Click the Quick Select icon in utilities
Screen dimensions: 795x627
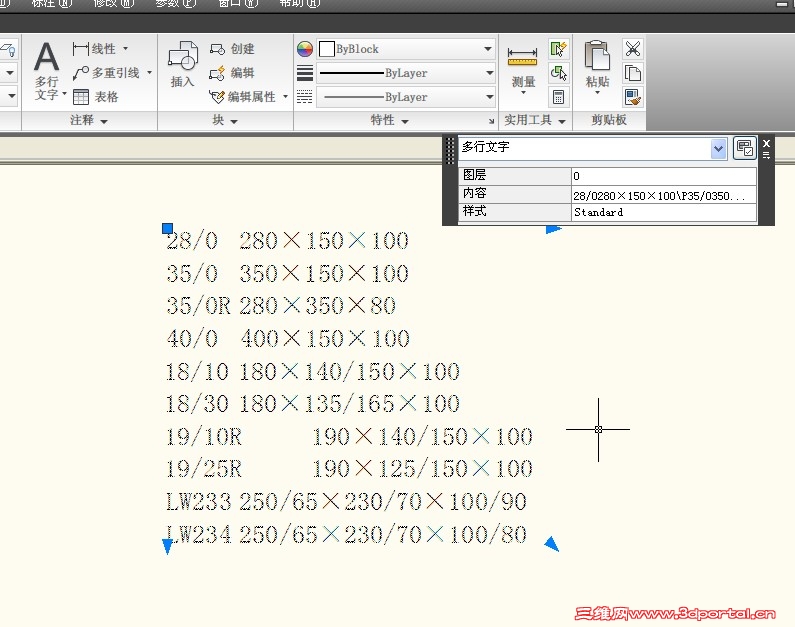558,49
